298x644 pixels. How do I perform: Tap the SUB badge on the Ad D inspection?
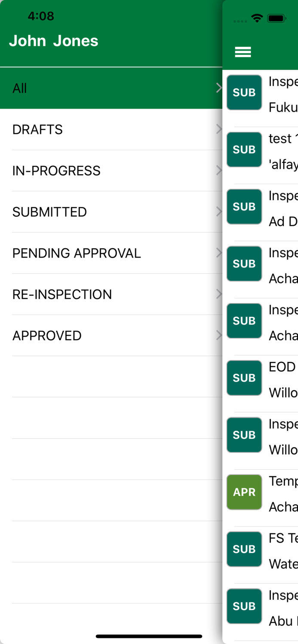244,207
